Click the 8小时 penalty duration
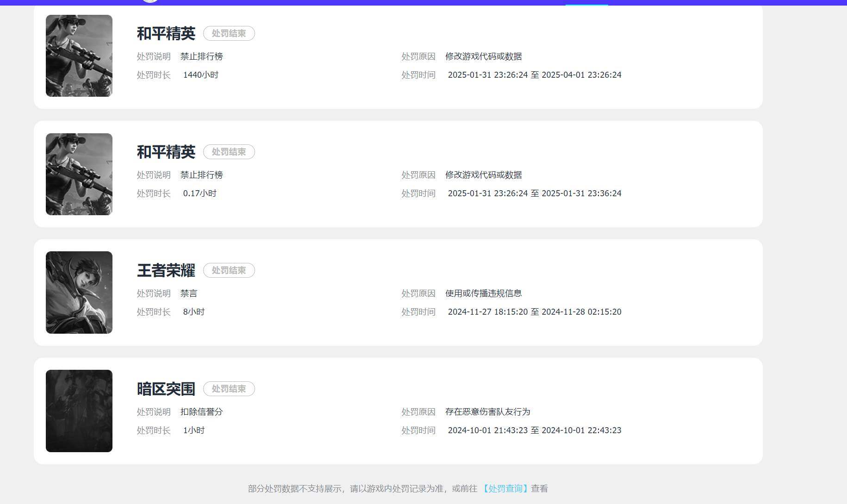847x504 pixels. (194, 312)
